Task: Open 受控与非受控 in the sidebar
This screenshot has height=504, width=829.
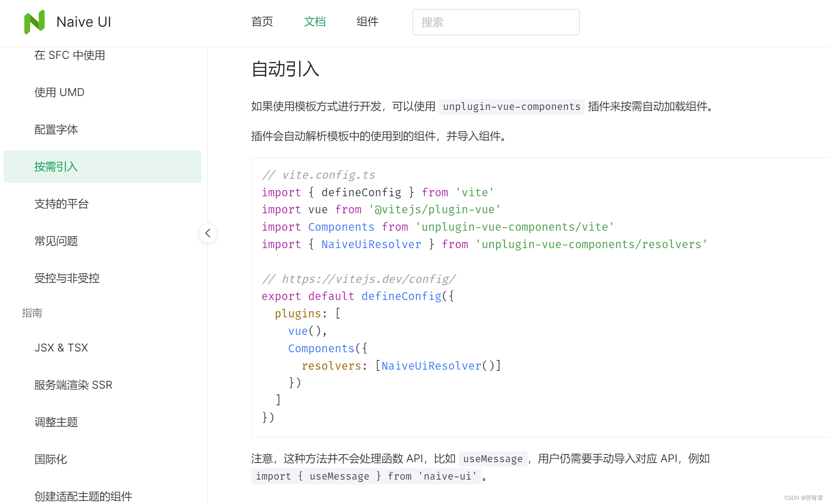Action: (x=67, y=278)
